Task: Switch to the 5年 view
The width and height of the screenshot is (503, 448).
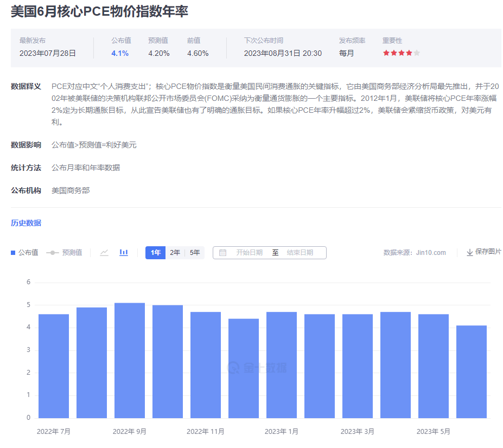Action: pos(194,252)
